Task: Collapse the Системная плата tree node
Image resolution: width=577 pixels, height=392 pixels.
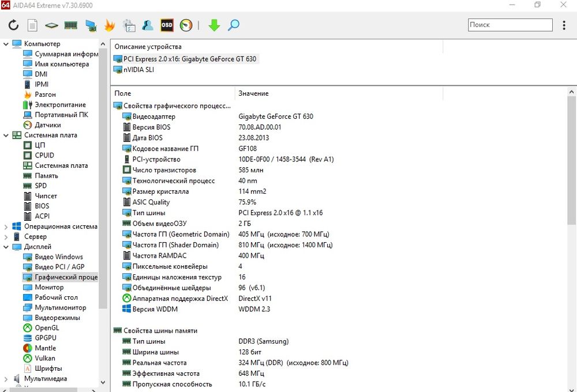Action: 6,135
